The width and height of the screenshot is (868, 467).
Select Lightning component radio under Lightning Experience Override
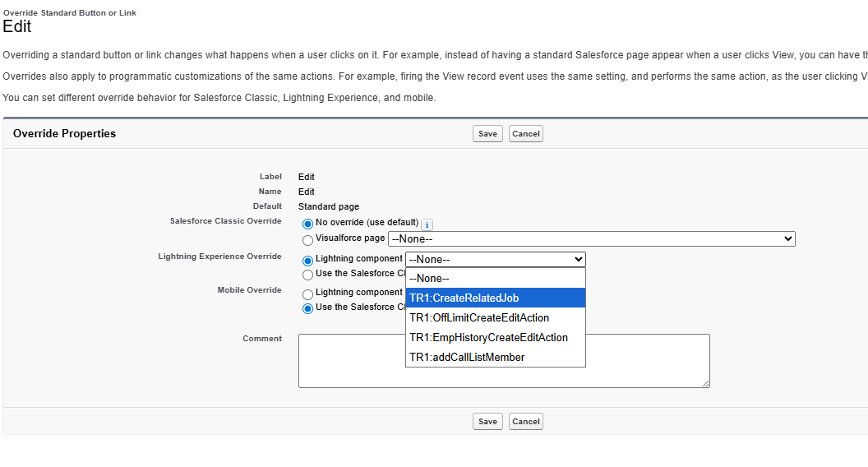pos(308,261)
